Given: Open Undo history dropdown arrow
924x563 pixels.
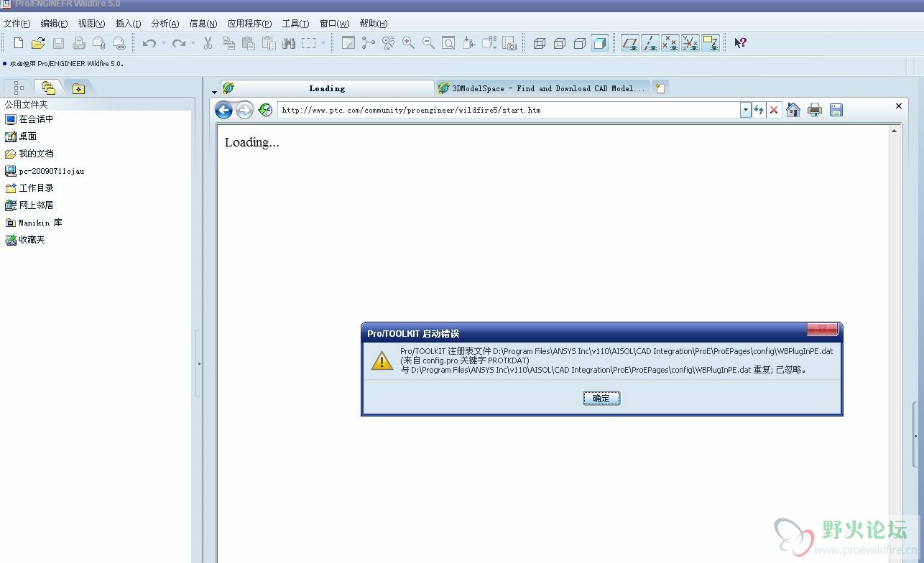Looking at the screenshot, I should (x=163, y=43).
